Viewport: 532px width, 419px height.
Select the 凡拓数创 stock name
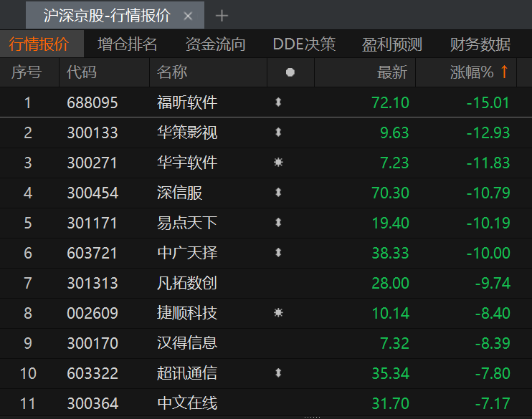click(187, 283)
